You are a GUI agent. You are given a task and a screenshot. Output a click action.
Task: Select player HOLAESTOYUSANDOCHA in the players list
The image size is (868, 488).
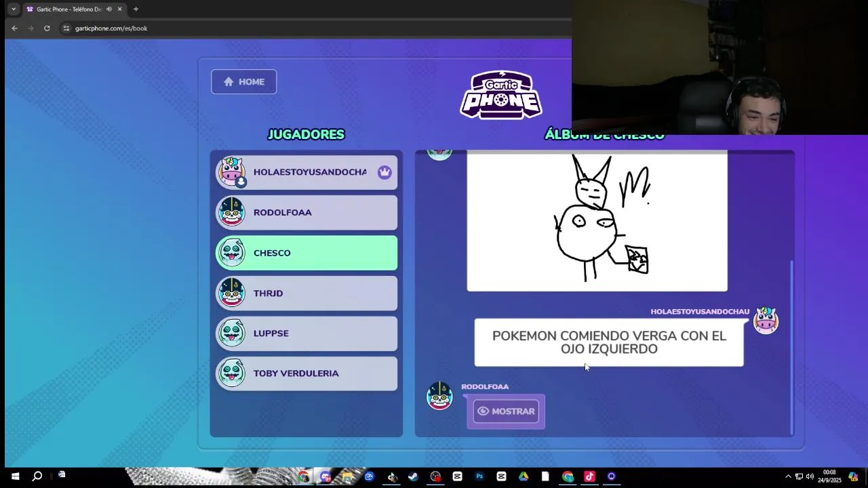[x=307, y=172]
